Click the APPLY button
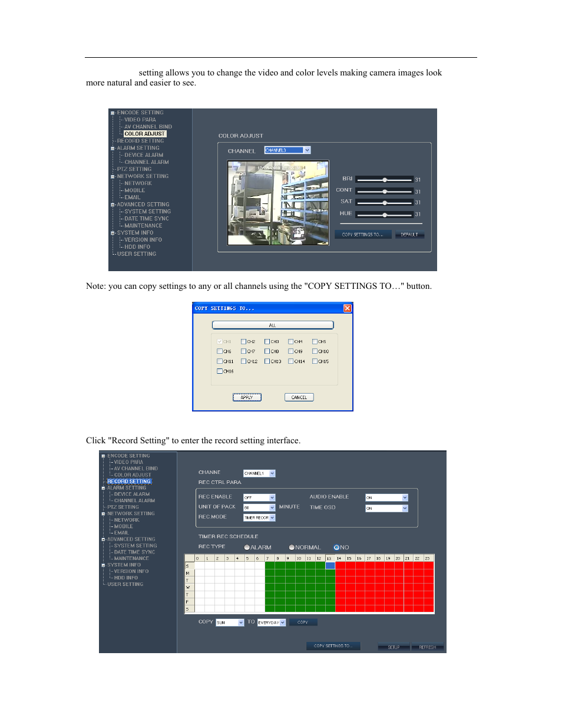 pyautogui.click(x=247, y=397)
